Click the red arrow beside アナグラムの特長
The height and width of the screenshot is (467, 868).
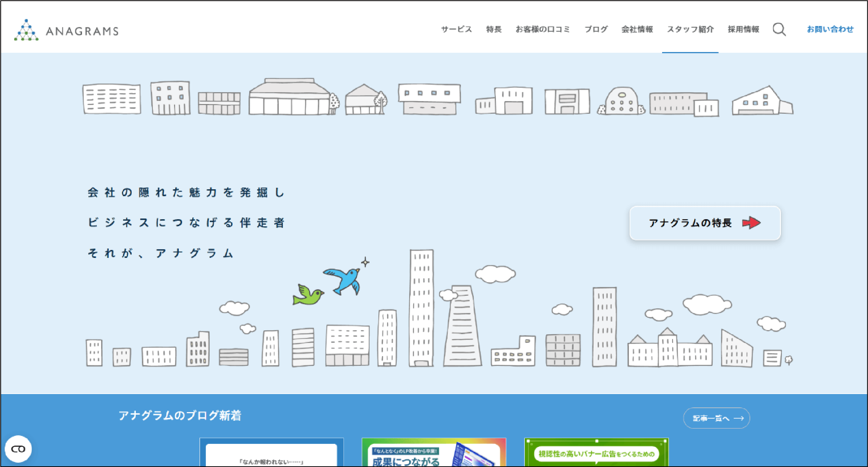[x=751, y=223]
